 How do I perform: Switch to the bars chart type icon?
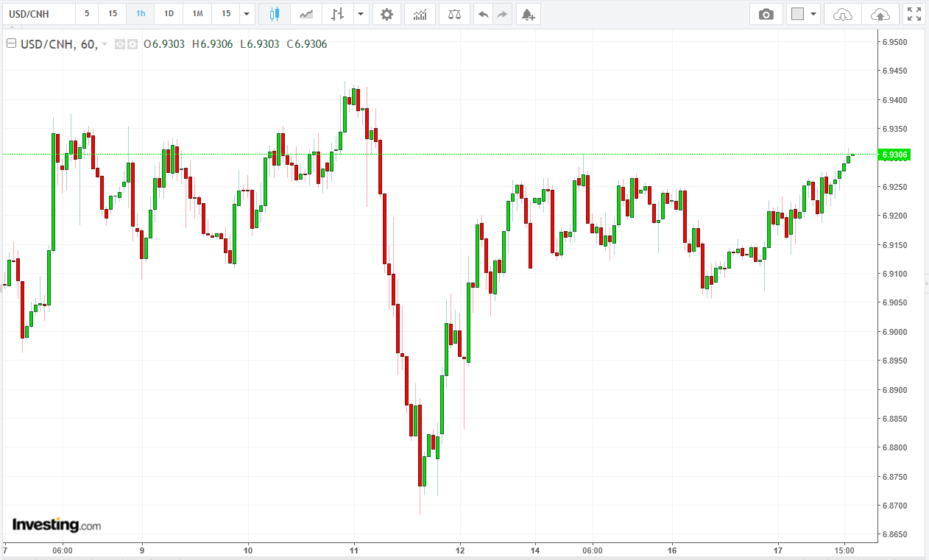(x=337, y=14)
